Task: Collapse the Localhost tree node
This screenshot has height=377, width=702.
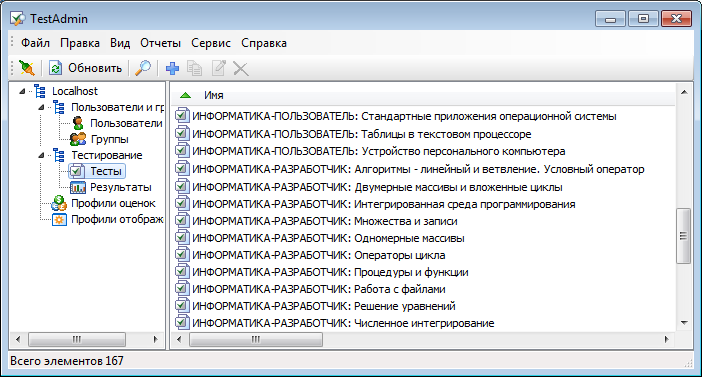Action: coord(22,91)
